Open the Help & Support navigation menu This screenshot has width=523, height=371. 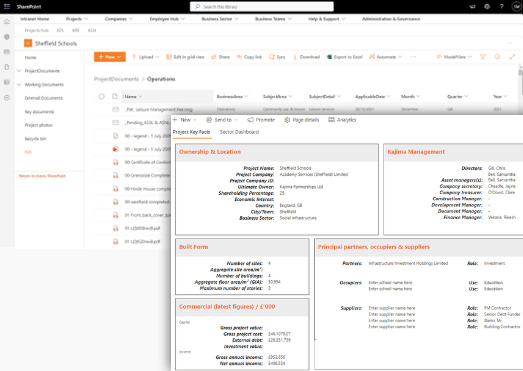(327, 19)
